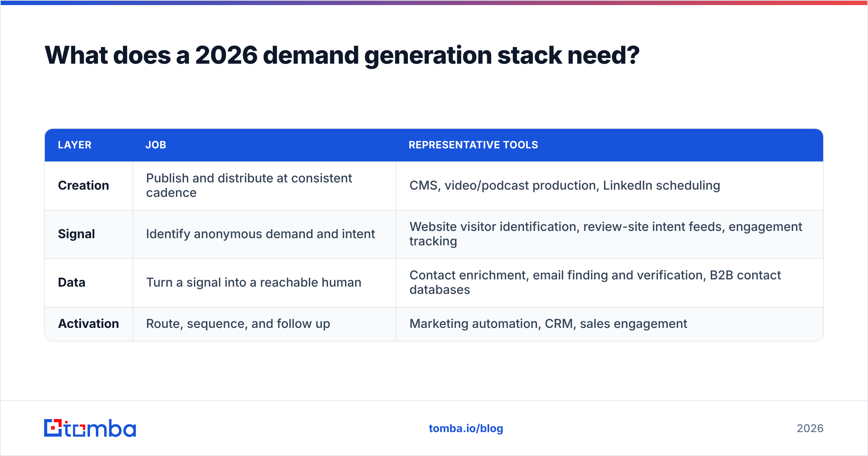Open the tomba.io/blog link
This screenshot has width=868, height=456.
[466, 428]
